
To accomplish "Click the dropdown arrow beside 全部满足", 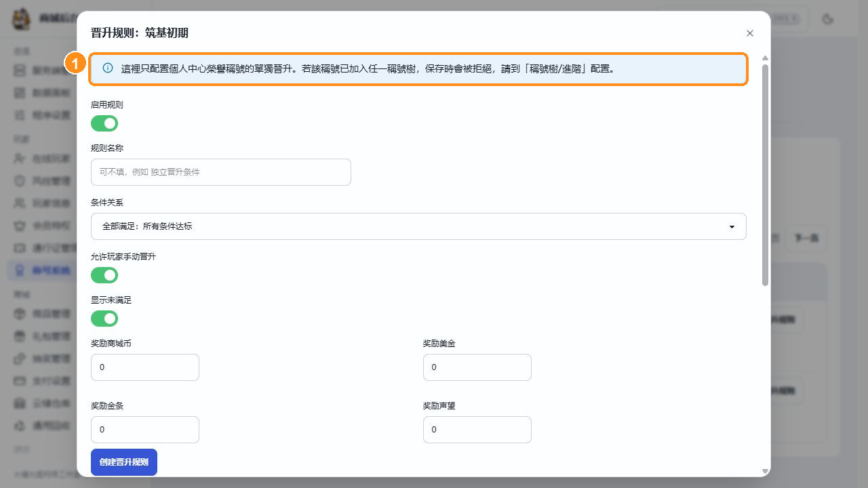I will pyautogui.click(x=732, y=227).
